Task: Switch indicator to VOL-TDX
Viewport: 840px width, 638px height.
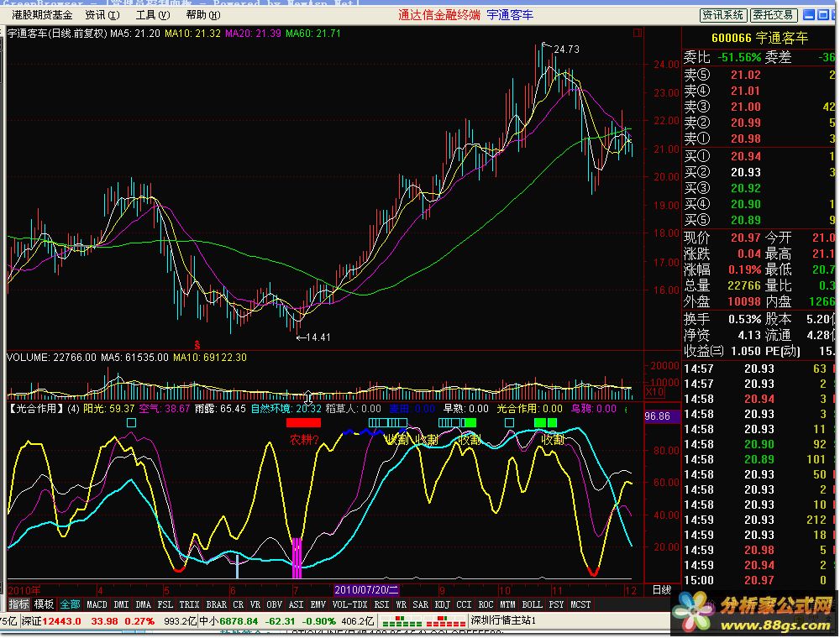Action: coord(349,604)
